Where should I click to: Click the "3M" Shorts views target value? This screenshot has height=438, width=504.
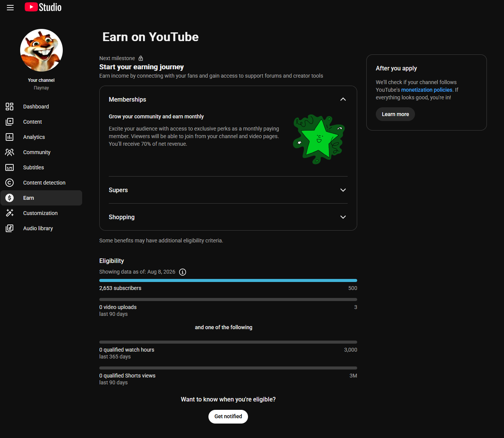point(353,376)
